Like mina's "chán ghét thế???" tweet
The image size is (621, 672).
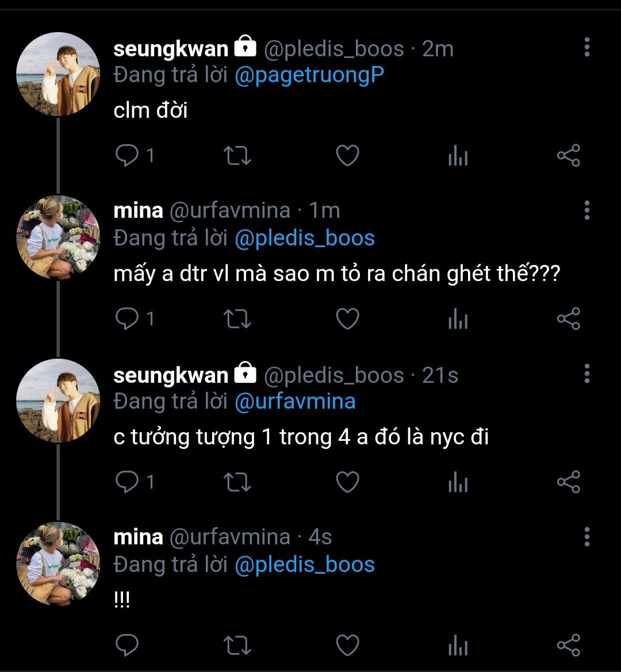[347, 318]
